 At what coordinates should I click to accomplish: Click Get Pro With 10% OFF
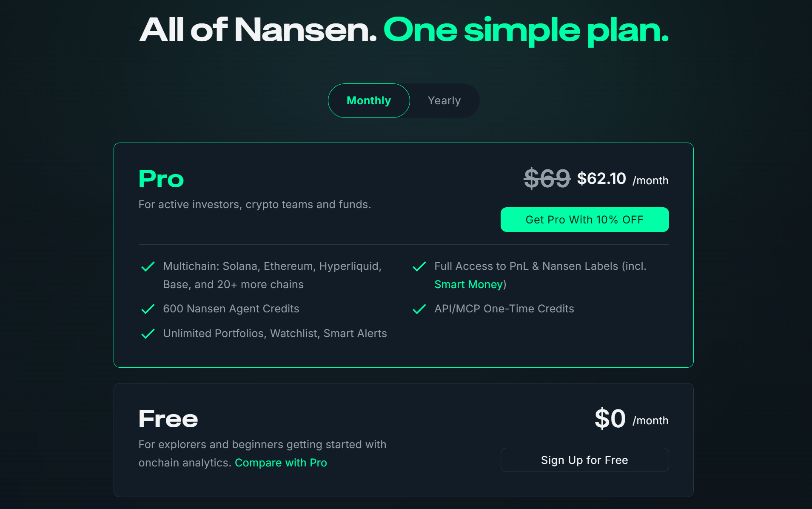point(584,220)
